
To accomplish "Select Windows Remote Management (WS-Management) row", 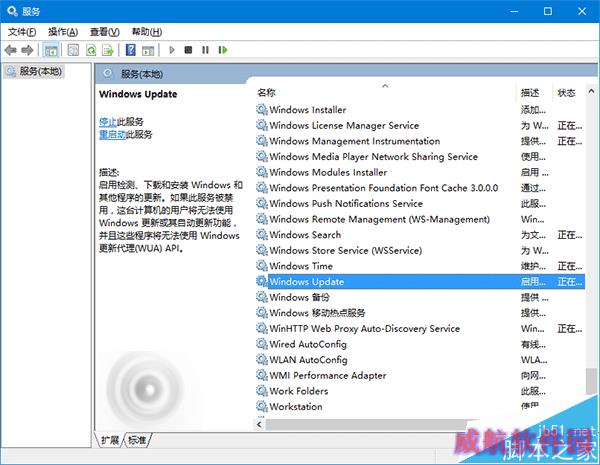I will [420, 219].
